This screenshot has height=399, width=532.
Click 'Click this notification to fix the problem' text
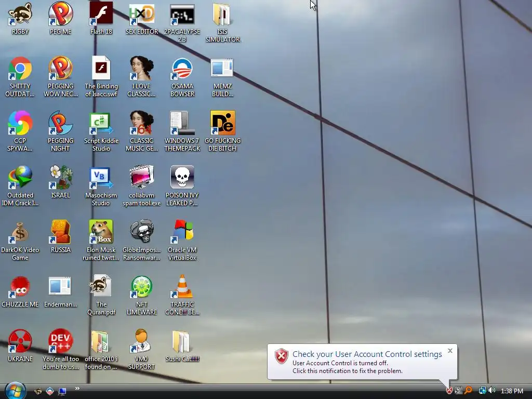click(348, 371)
